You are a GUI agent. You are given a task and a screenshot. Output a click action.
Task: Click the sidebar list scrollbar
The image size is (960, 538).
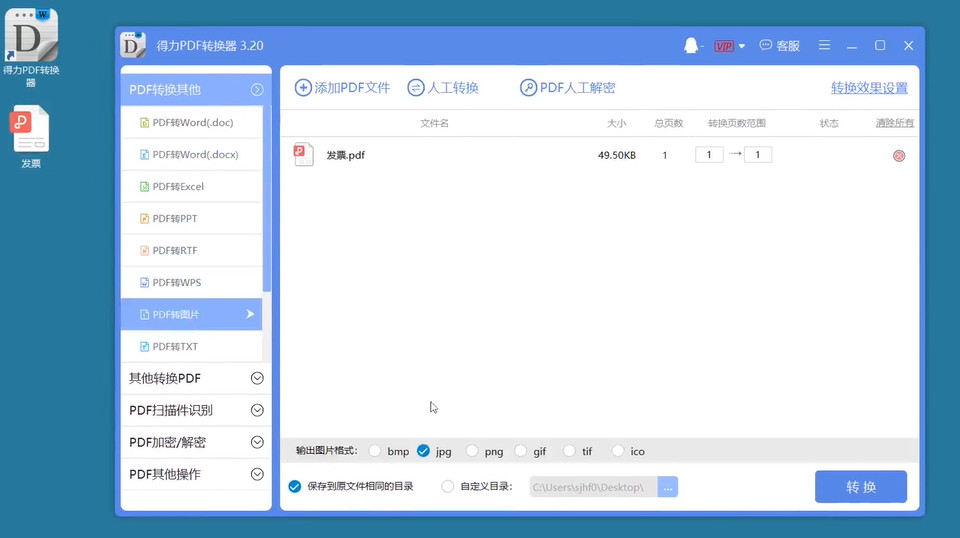click(x=266, y=199)
